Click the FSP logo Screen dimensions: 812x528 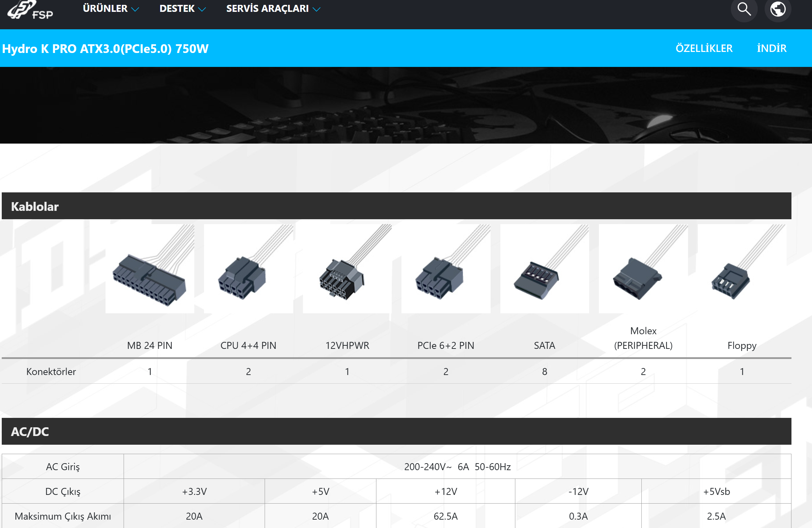30,10
